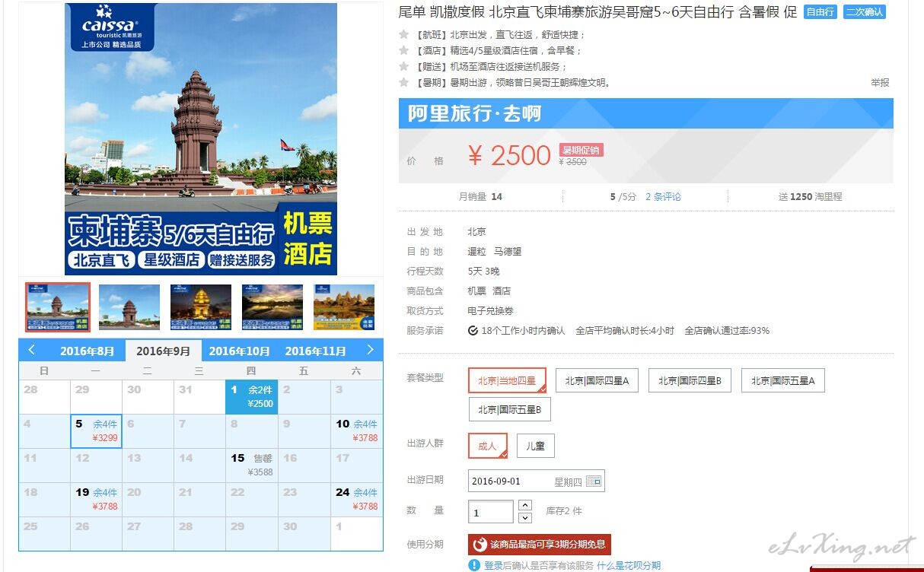Screen dimensions: 924x572
Task: Click the 暹粒 马德望 destination value
Action: (495, 251)
